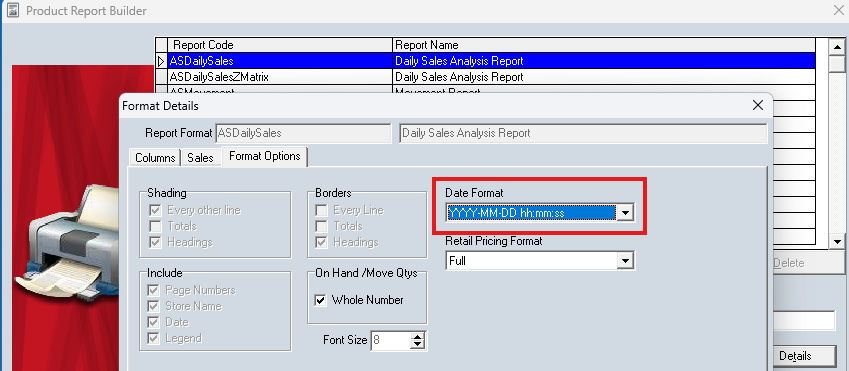Click Daily Sales Analysis Report in highlighted ASDailySales row
This screenshot has height=371, width=849.
[x=459, y=61]
